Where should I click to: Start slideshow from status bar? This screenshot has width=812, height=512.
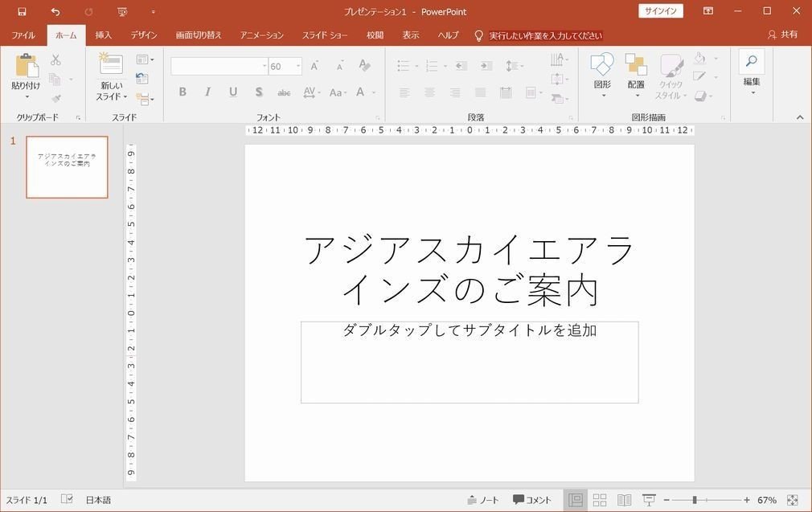pyautogui.click(x=649, y=500)
